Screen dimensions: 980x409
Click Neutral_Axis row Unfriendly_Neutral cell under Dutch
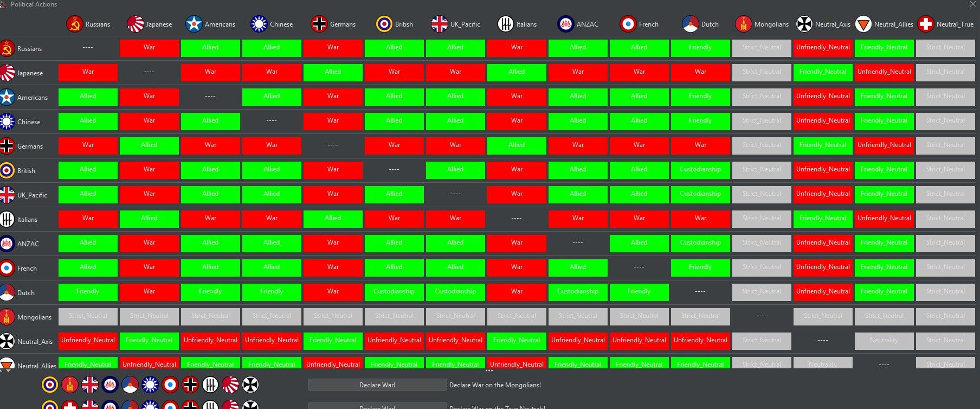(700, 341)
